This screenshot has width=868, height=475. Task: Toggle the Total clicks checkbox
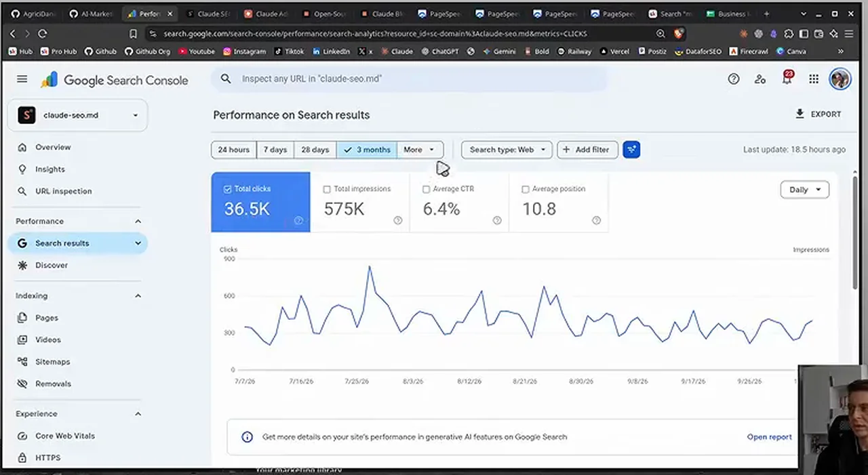[x=228, y=189]
